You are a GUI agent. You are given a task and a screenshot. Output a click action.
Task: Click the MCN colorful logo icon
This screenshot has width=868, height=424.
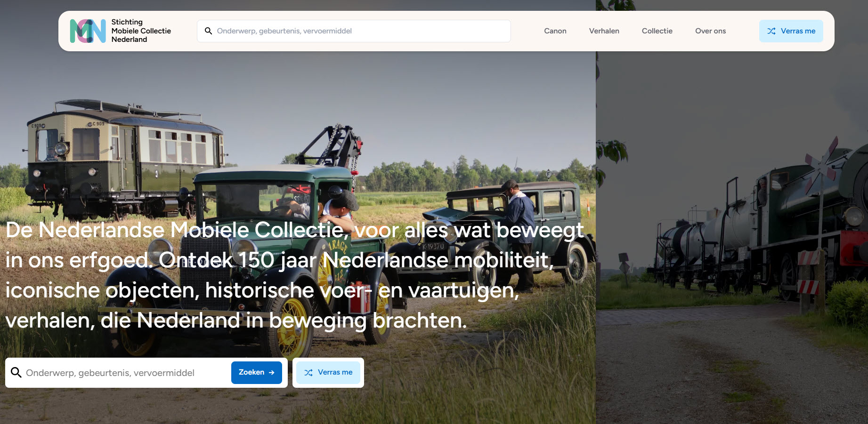(x=88, y=31)
